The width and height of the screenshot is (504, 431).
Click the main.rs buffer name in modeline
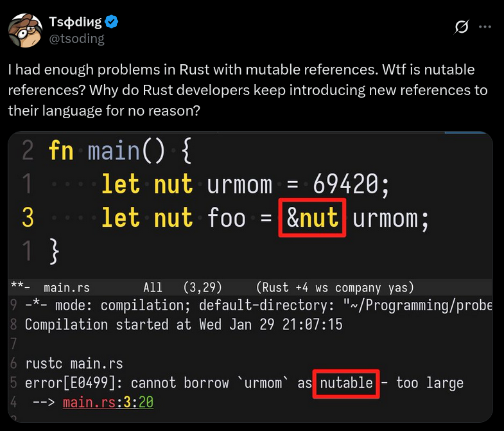point(67,288)
